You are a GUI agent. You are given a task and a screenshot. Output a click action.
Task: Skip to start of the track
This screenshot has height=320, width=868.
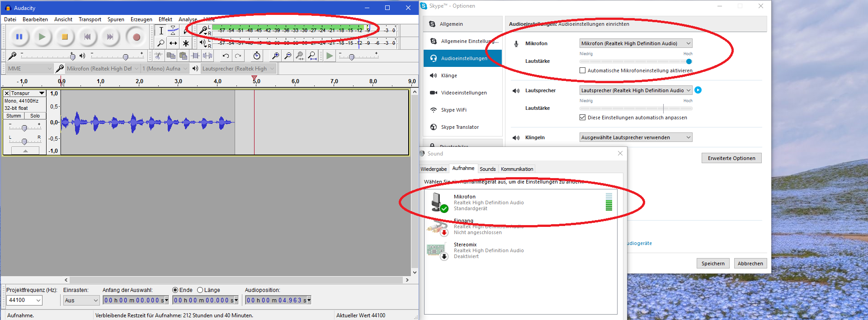(x=87, y=37)
